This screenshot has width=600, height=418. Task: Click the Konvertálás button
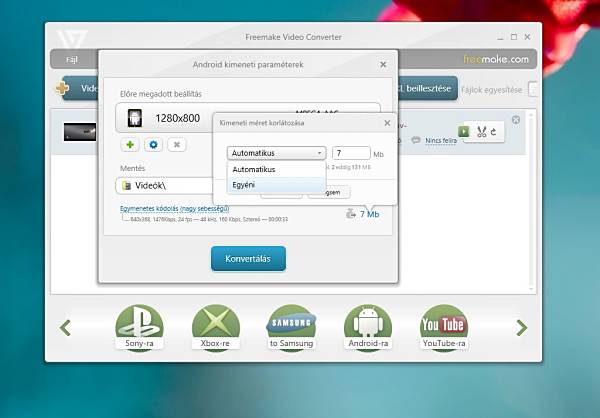[x=248, y=258]
